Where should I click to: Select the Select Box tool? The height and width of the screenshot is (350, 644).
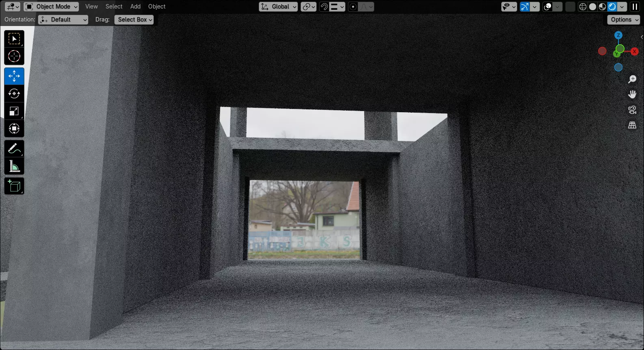[x=14, y=39]
